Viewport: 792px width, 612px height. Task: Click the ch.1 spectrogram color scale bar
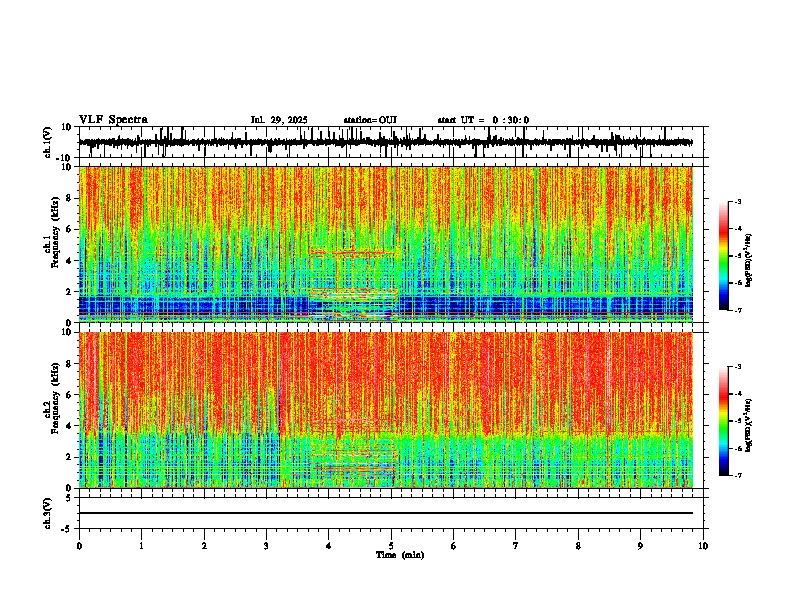coord(723,256)
